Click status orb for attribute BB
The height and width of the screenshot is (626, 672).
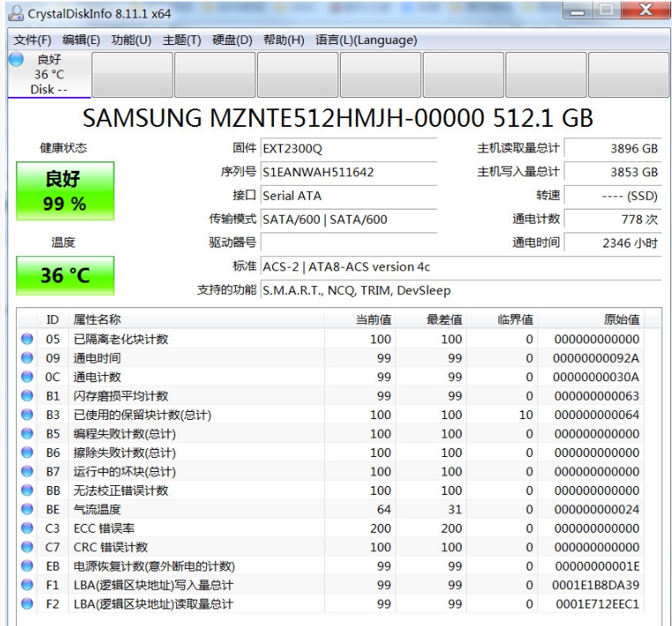coord(27,490)
